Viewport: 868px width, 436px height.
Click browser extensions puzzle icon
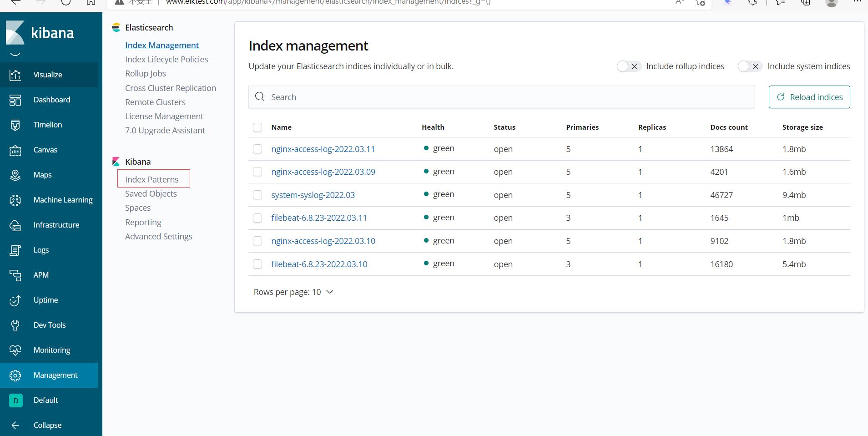(753, 2)
